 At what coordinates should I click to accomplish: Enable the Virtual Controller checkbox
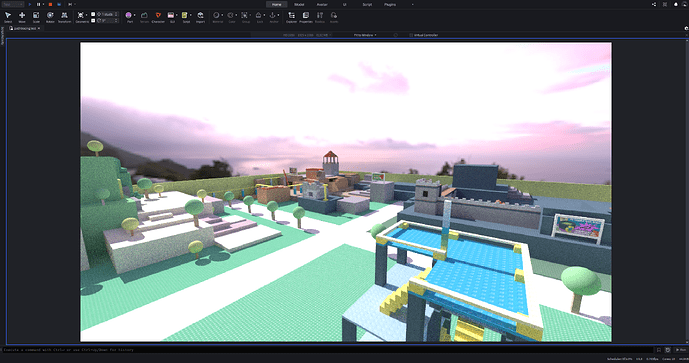point(411,35)
